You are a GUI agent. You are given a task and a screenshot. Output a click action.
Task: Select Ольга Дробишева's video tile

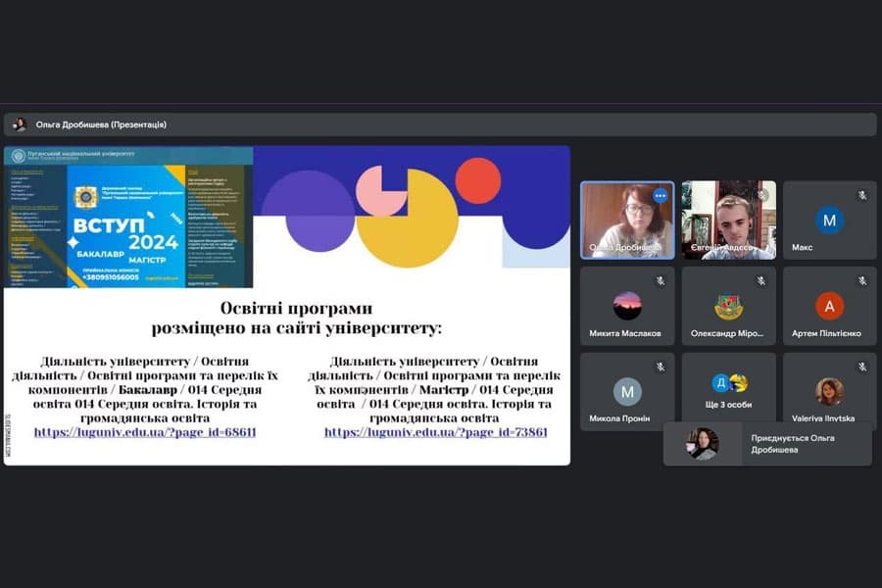(x=627, y=220)
